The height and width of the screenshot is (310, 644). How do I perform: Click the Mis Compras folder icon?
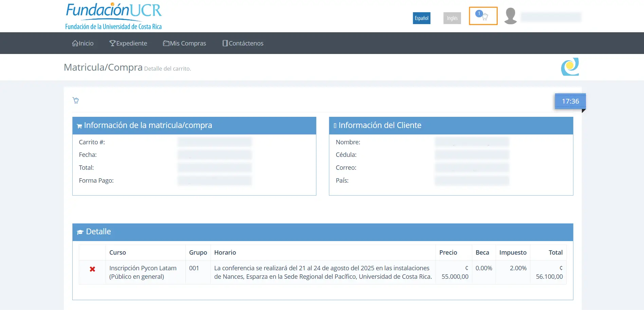(166, 43)
